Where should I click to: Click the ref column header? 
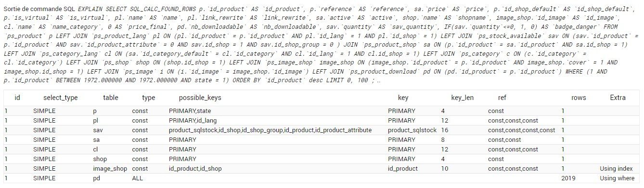pos(502,98)
